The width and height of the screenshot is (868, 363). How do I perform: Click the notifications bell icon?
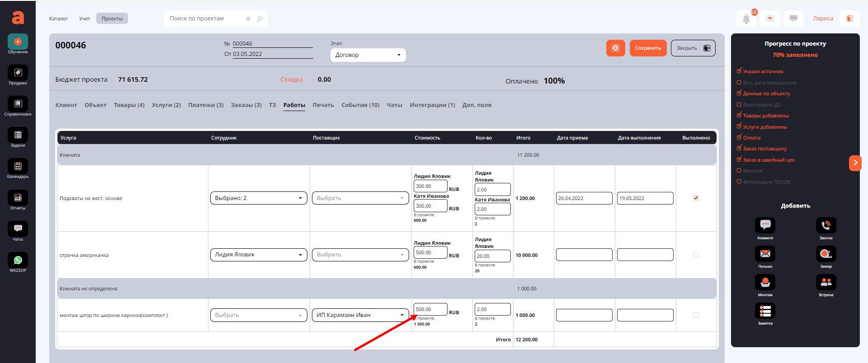point(746,19)
